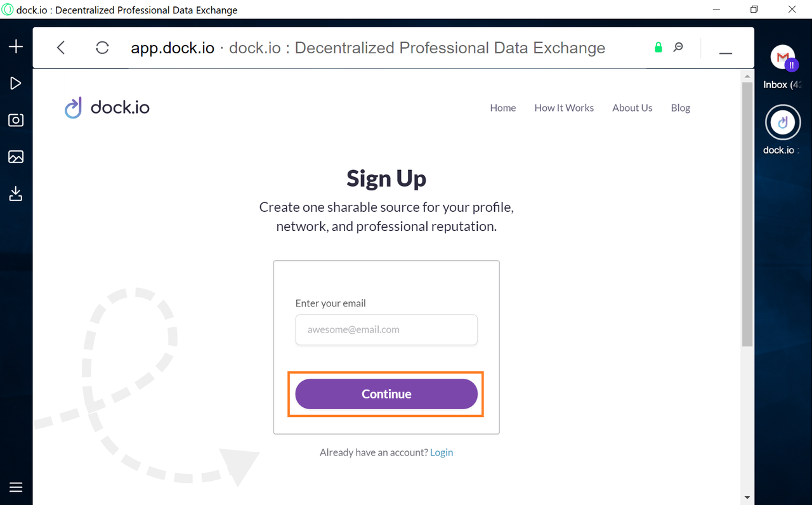This screenshot has height=505, width=812.
Task: Go to the About Us page
Action: coord(632,108)
